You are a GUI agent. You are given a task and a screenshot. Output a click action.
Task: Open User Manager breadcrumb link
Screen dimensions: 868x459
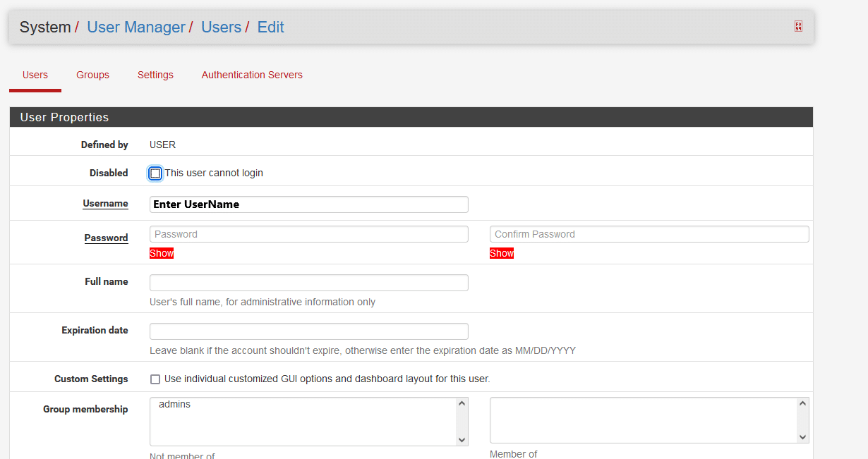point(135,27)
